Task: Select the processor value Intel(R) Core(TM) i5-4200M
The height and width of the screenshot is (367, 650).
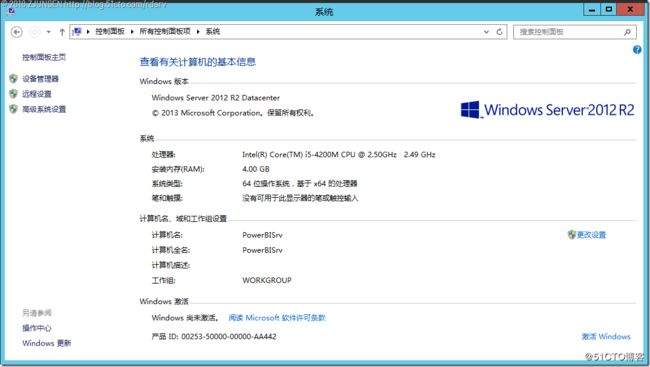Action: click(339, 155)
